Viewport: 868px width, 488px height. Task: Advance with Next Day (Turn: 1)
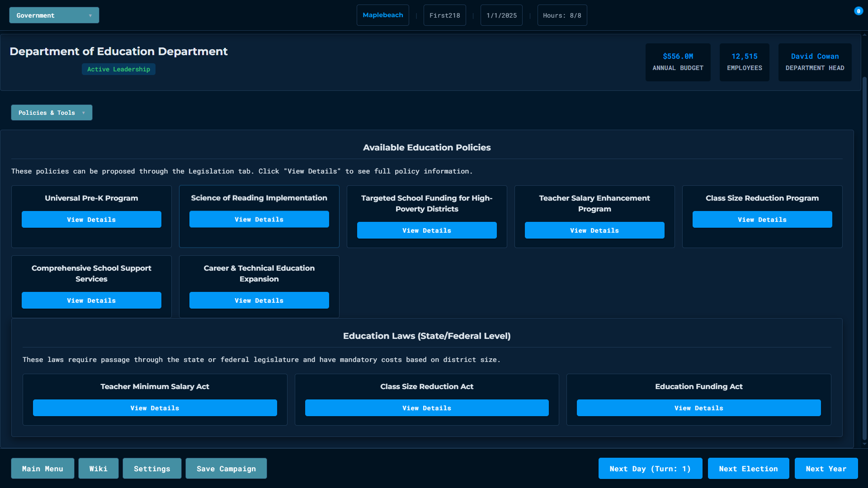[x=650, y=469]
